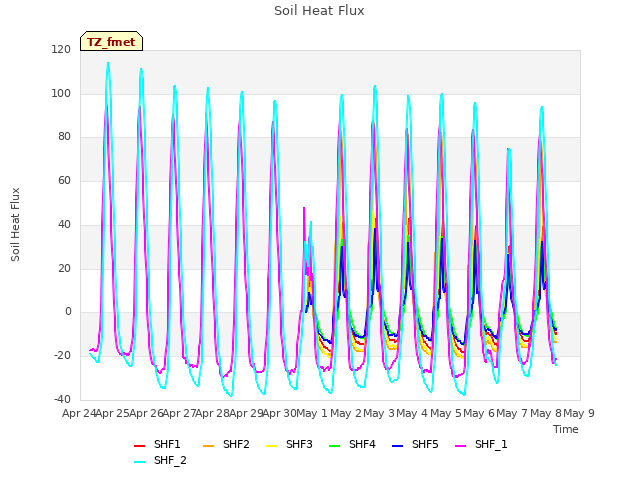Click the vertical Soil Heat Flux axis label
The image size is (640, 480).
coord(15,224)
